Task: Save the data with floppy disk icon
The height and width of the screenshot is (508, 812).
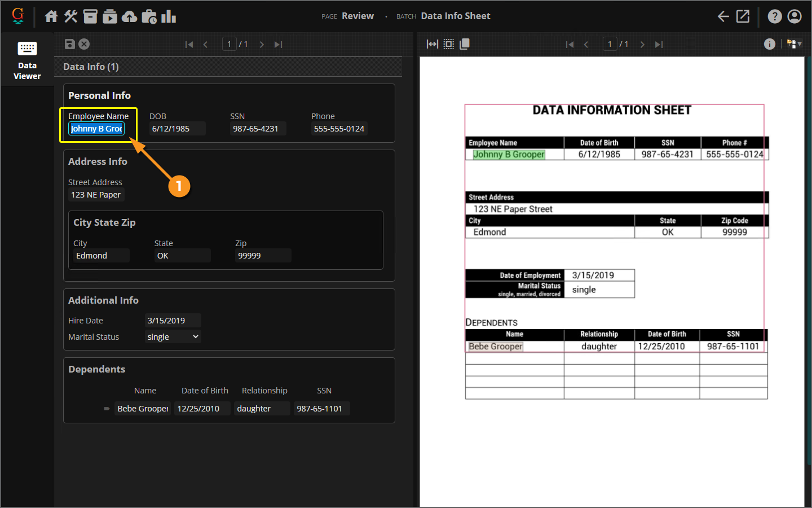Action: point(70,44)
